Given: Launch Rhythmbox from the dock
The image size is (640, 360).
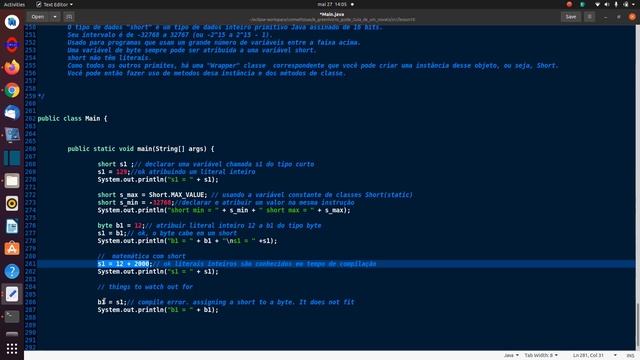Looking at the screenshot, I should [x=12, y=203].
